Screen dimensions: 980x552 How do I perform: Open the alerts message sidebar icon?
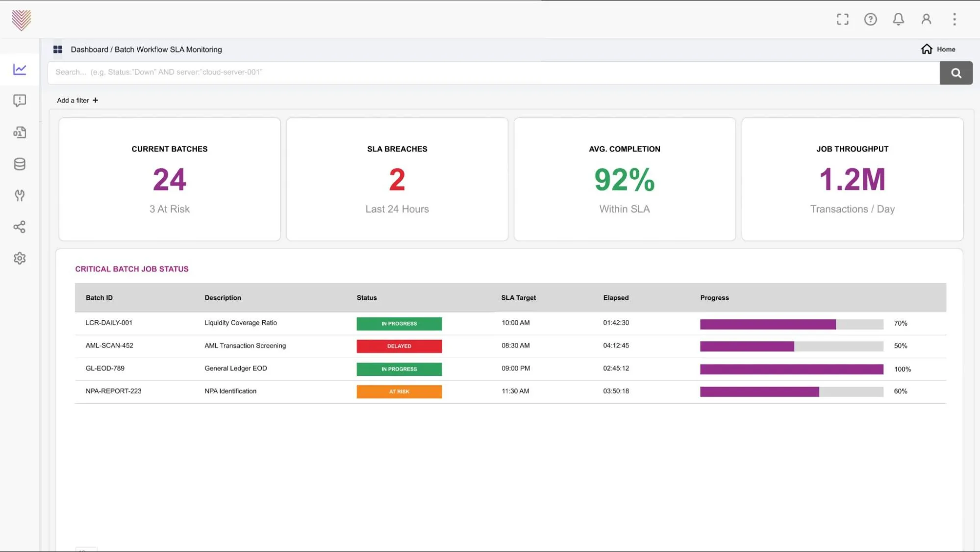pyautogui.click(x=20, y=101)
